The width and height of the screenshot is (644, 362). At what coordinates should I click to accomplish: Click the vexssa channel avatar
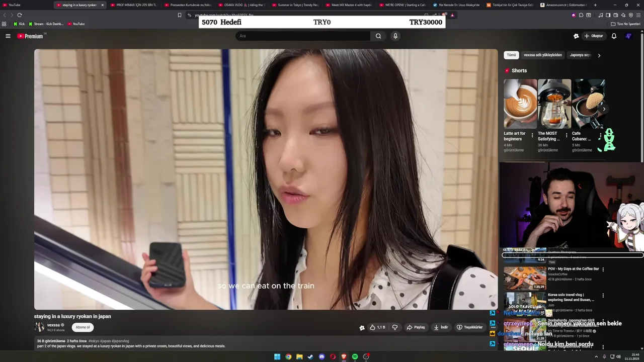[x=40, y=327]
